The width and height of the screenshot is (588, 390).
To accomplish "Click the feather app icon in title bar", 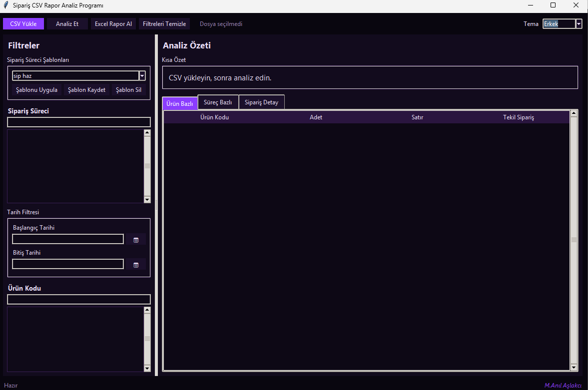I will (x=5, y=5).
